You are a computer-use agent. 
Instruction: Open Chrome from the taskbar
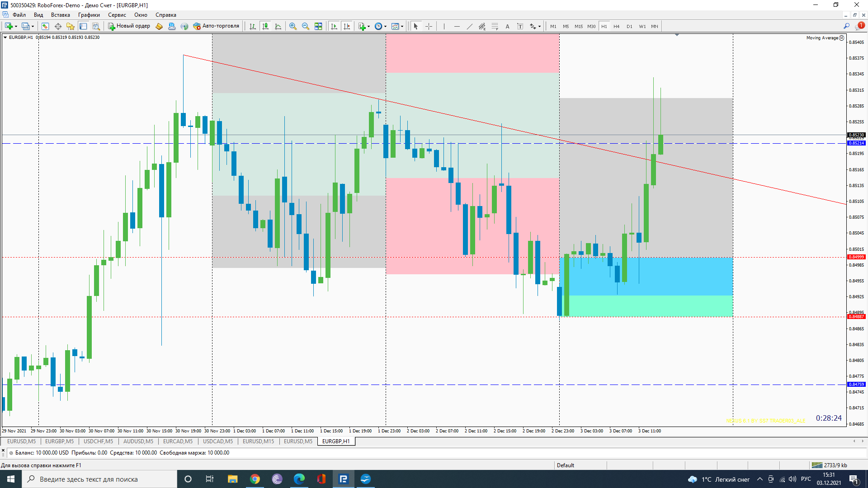click(x=255, y=479)
